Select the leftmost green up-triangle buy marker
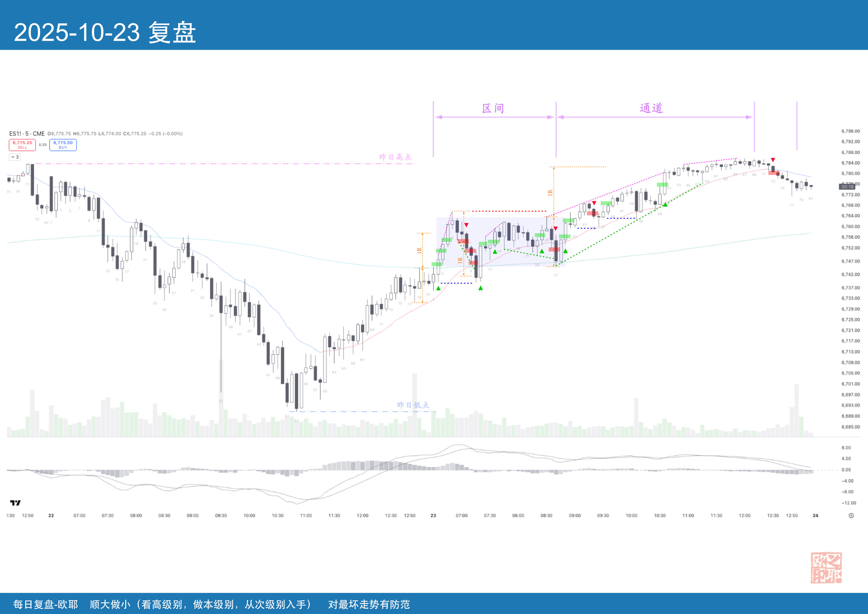 coord(438,288)
